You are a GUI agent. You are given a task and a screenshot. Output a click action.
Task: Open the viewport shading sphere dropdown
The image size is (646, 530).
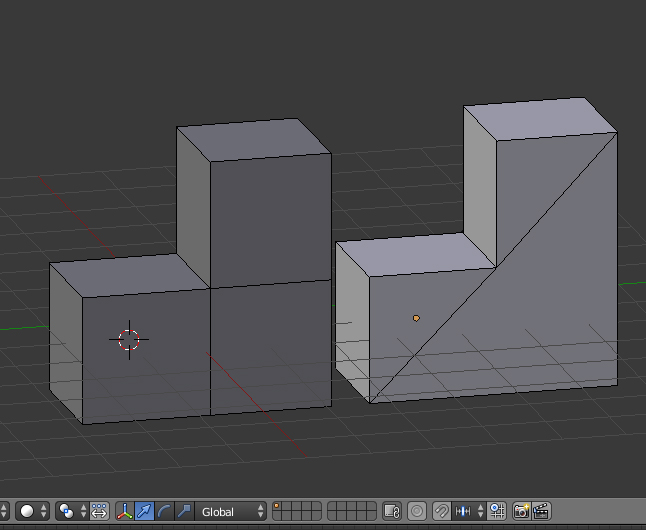coord(33,511)
